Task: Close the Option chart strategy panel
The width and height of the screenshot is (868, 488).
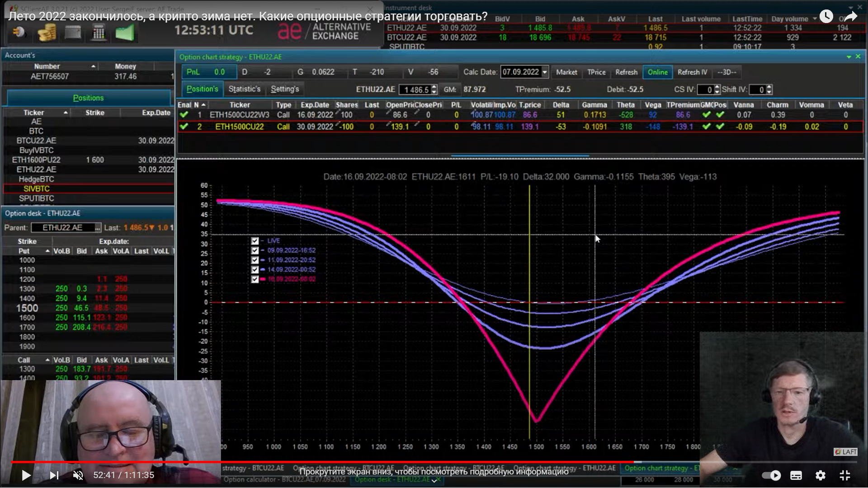Action: 858,57
